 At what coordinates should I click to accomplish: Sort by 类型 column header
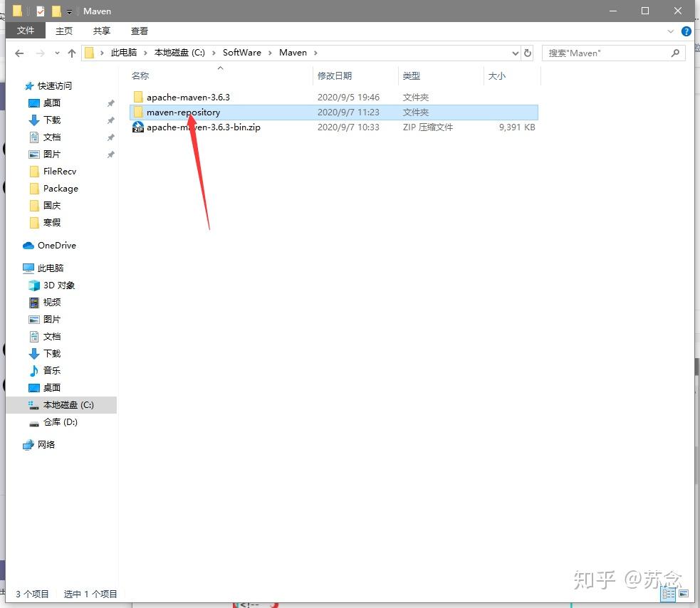tap(411, 76)
